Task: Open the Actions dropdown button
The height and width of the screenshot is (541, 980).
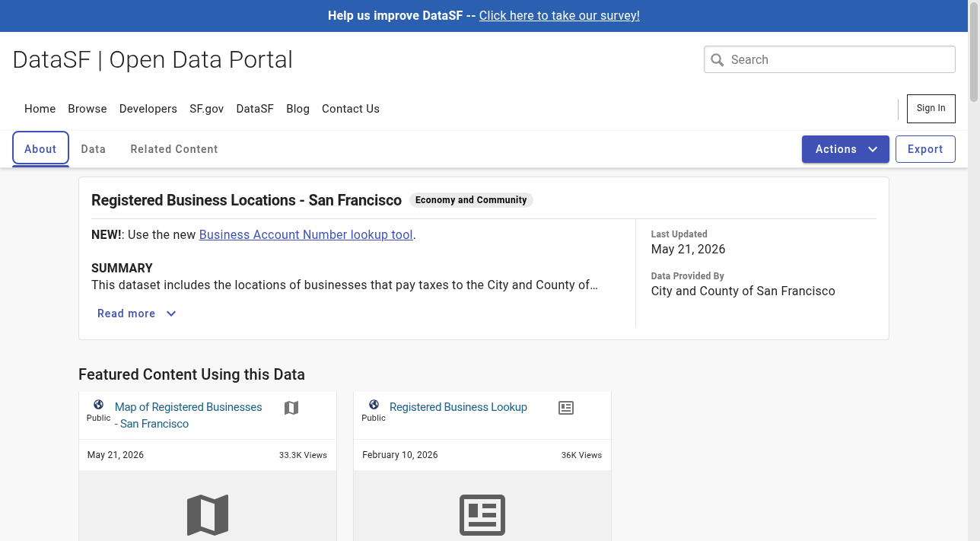Action: pyautogui.click(x=845, y=149)
